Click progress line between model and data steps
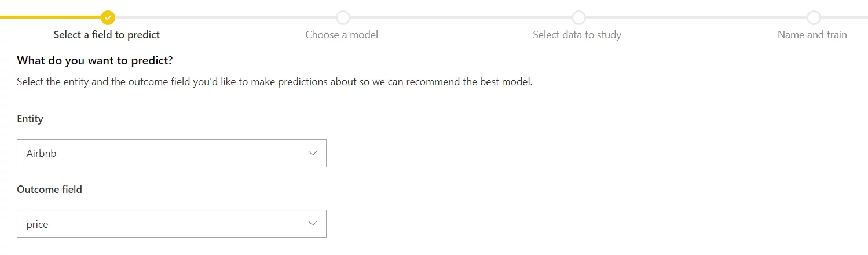The image size is (868, 255). coord(460,17)
